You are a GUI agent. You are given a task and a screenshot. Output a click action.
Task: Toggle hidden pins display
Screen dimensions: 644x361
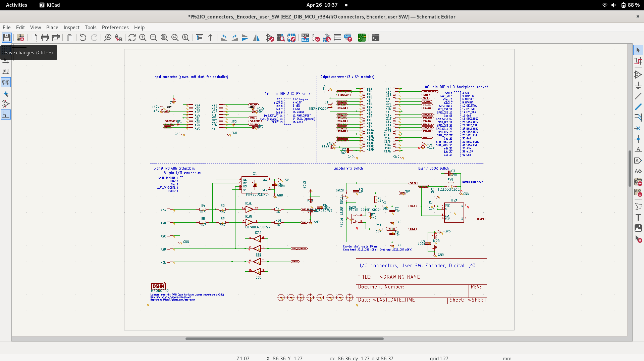click(x=6, y=104)
